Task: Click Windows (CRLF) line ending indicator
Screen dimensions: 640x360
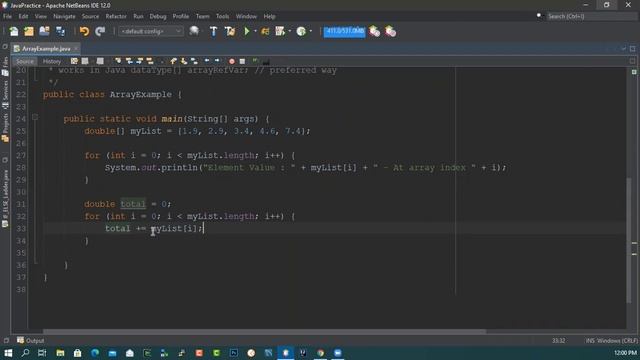Action: tap(617, 340)
